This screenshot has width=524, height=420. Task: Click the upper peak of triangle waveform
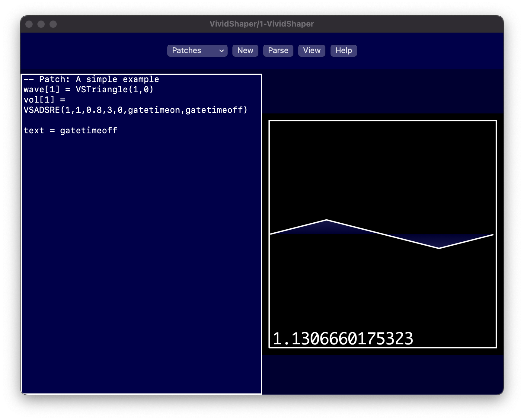pos(326,220)
